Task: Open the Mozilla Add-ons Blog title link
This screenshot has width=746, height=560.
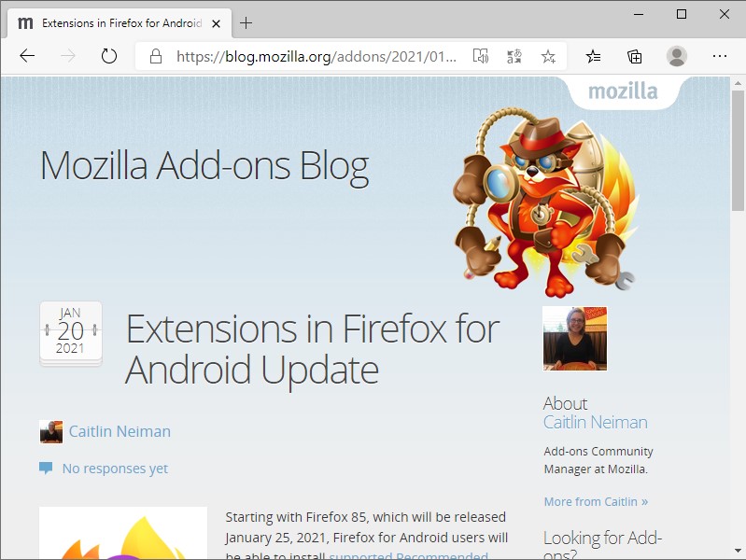Action: [x=204, y=166]
